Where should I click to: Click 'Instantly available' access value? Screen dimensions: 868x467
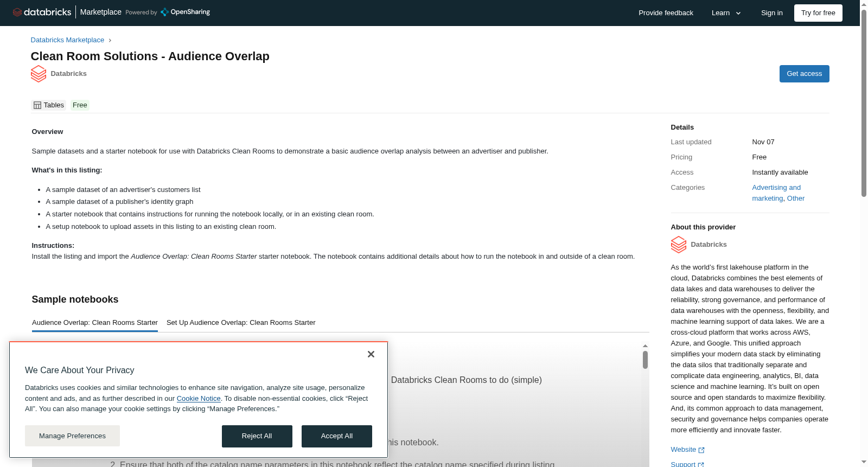click(x=780, y=172)
